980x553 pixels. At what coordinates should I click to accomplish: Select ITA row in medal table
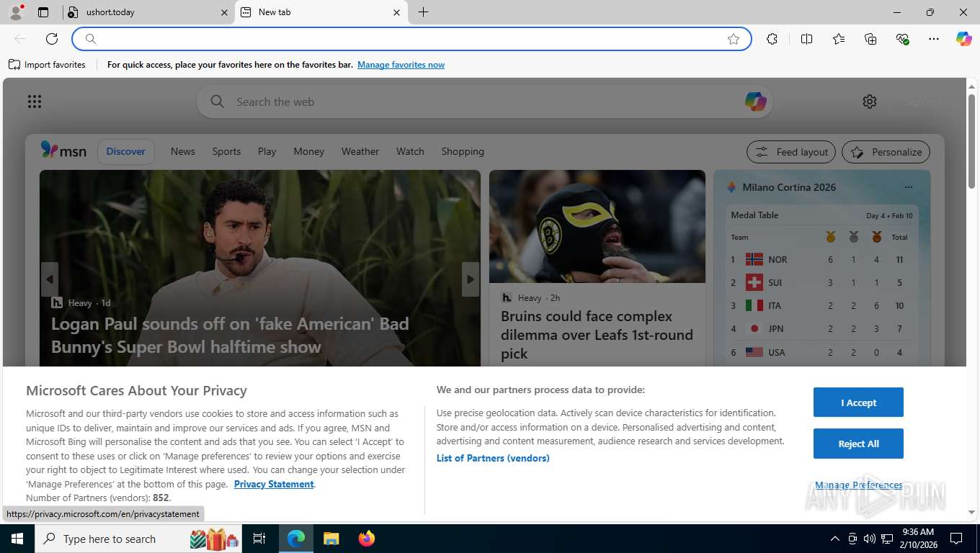click(x=821, y=305)
